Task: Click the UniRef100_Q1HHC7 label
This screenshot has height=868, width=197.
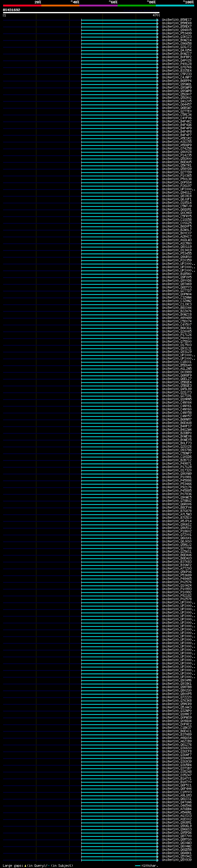Action: pos(176,714)
